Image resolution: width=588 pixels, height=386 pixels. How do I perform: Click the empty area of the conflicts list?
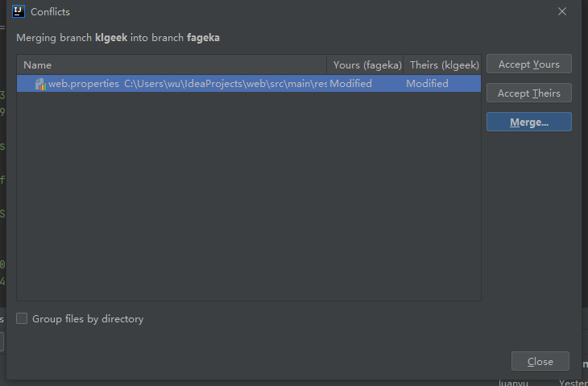249,195
